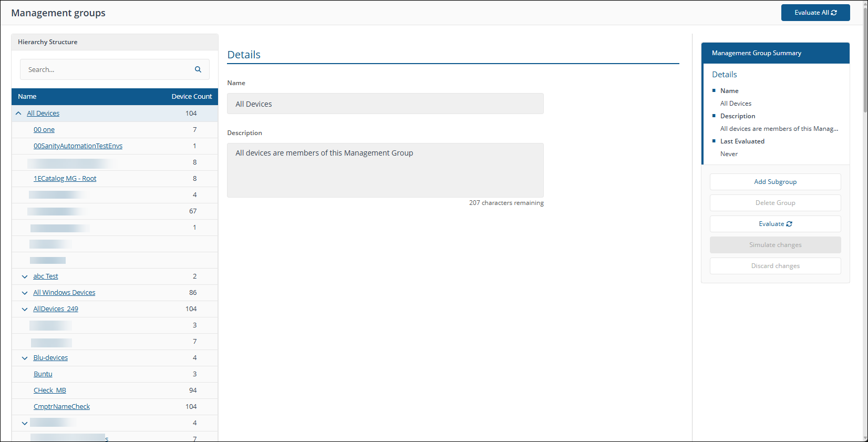Select the CmptrNameCheck group
This screenshot has width=868, height=442.
[x=61, y=407]
